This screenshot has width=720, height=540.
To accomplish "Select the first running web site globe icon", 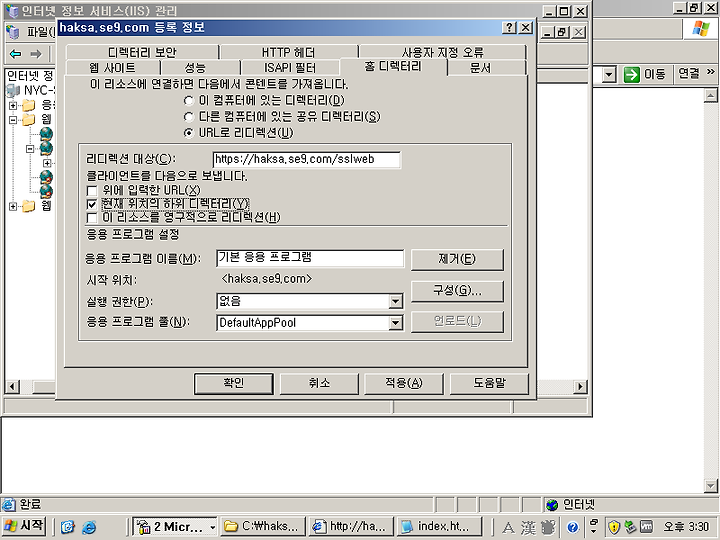I will click(x=46, y=134).
